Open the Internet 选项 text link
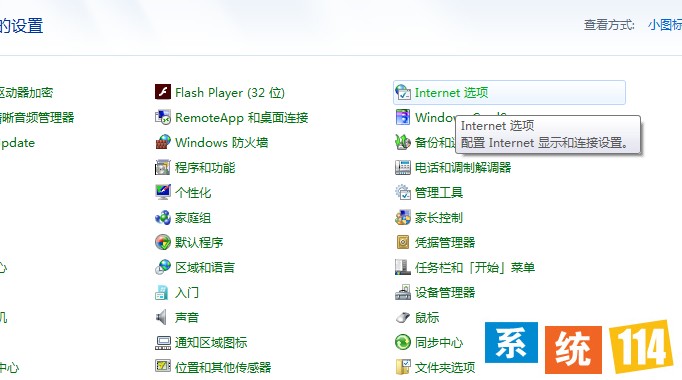682x380 pixels. point(451,93)
